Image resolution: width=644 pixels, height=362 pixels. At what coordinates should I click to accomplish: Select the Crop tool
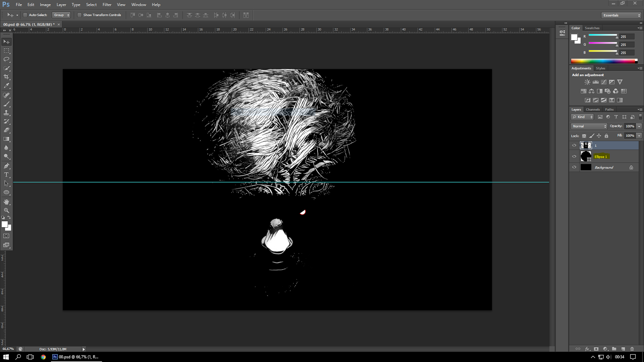pyautogui.click(x=6, y=77)
